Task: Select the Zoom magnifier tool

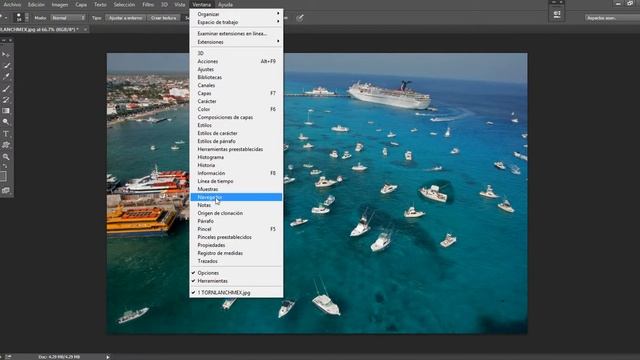Action: 6,157
